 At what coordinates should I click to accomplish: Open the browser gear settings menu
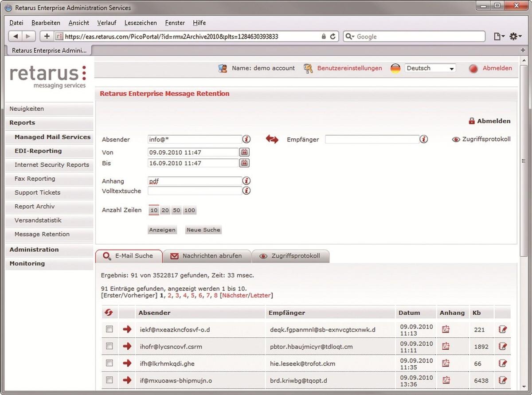point(515,36)
